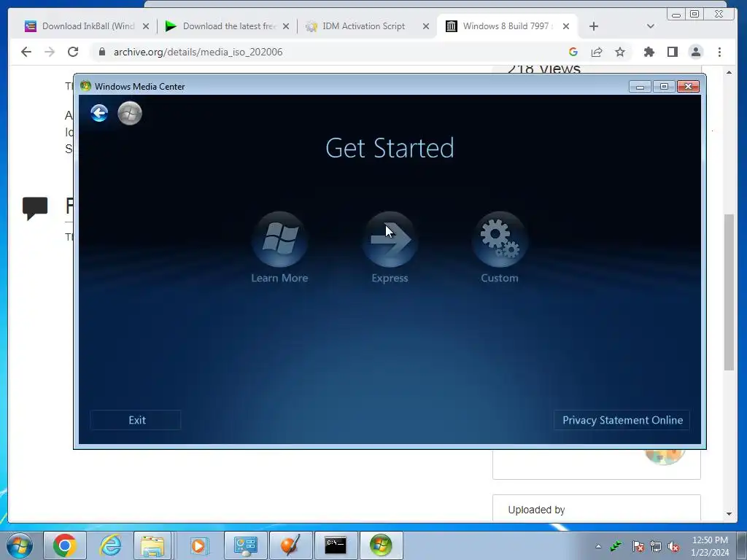Click the page vertical scrollbar thumb
This screenshot has width=747, height=560.
tap(729, 292)
